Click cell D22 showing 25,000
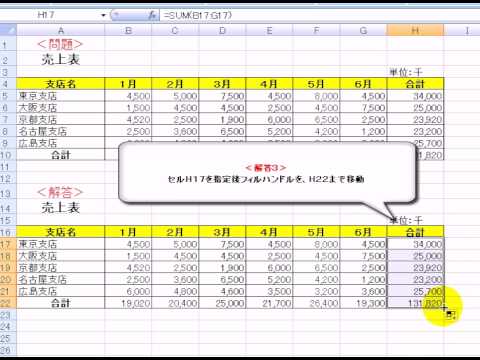Viewport: 480px width, 360px height. coord(222,303)
